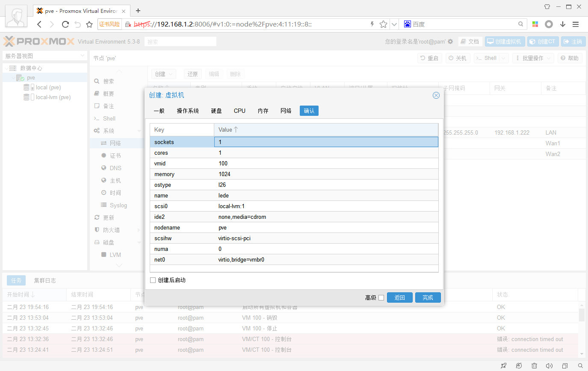Collapse the 磁盘 menu section
The image size is (588, 371).
tap(139, 242)
